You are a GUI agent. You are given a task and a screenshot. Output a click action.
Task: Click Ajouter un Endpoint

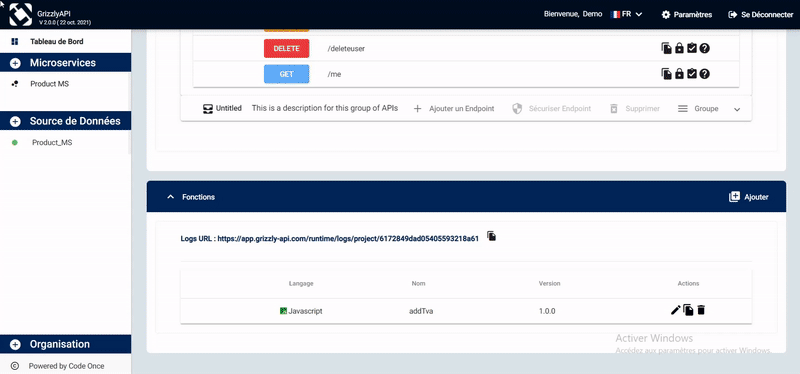pyautogui.click(x=454, y=109)
